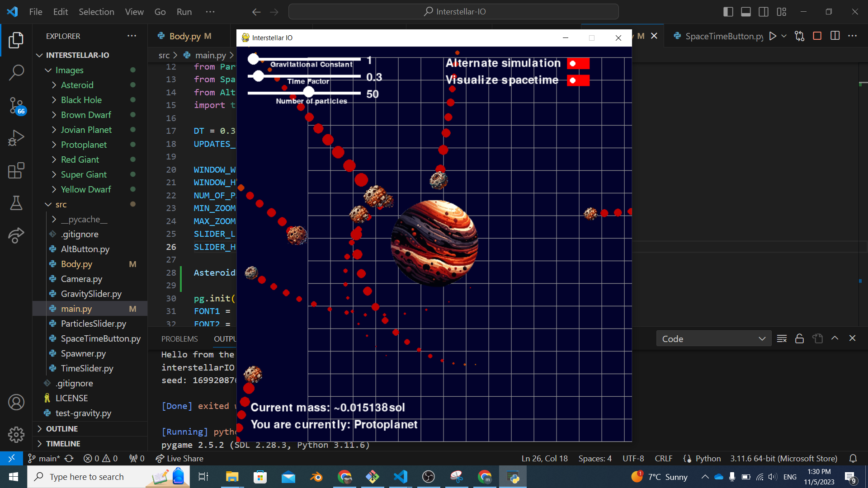Open the Run and Debug view

[16, 138]
